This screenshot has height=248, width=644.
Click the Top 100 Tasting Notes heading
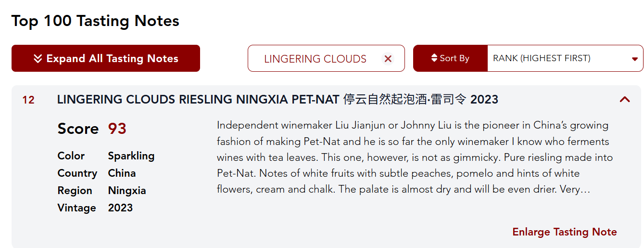tap(95, 21)
